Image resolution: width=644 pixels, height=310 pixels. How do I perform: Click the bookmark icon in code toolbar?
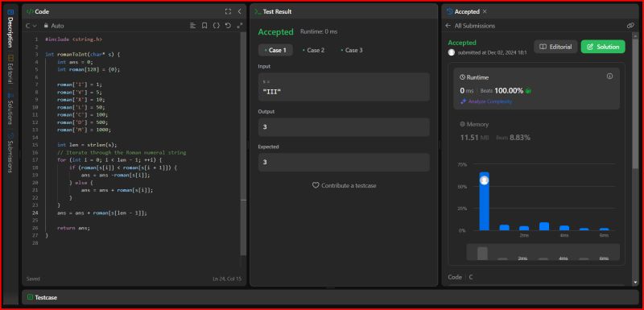[204, 26]
